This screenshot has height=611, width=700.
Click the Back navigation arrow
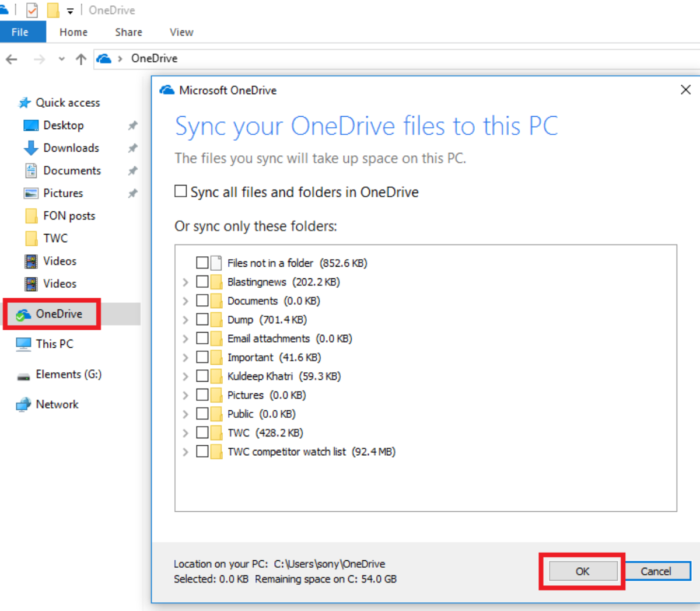click(12, 59)
